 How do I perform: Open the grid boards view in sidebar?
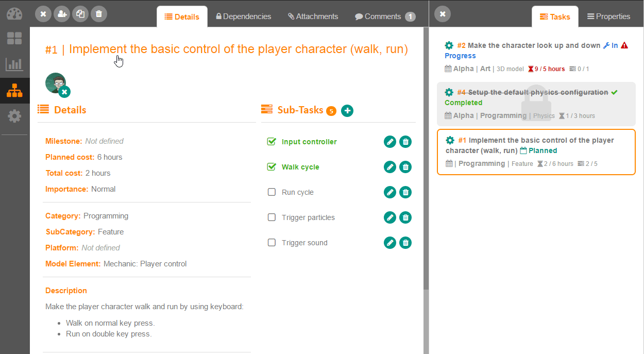[x=14, y=39]
